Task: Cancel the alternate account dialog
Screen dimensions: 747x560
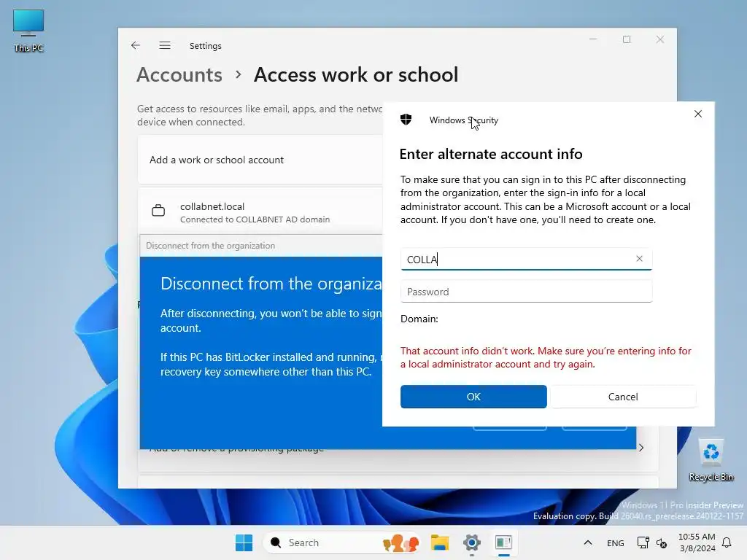Action: 623,397
